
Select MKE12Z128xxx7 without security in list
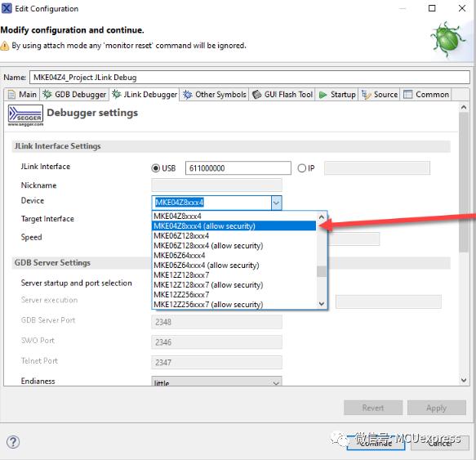point(234,275)
